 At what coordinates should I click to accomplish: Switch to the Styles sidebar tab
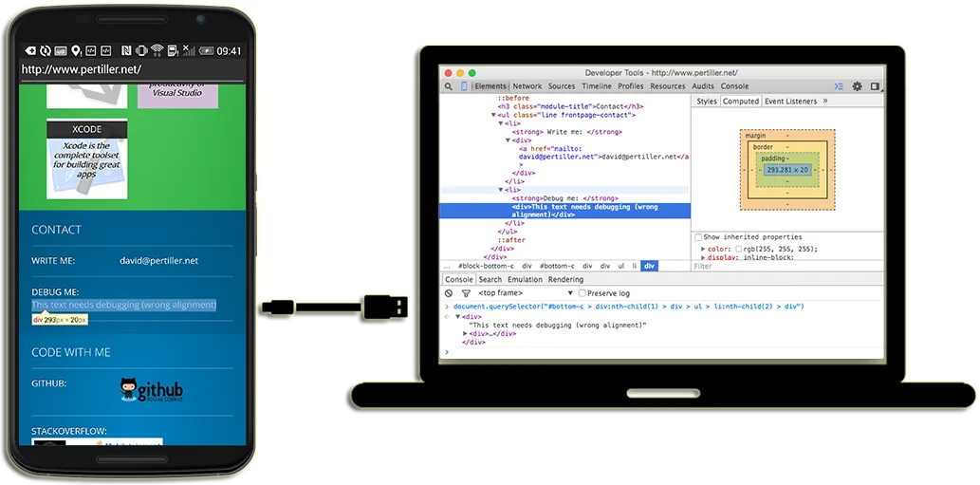tap(706, 102)
